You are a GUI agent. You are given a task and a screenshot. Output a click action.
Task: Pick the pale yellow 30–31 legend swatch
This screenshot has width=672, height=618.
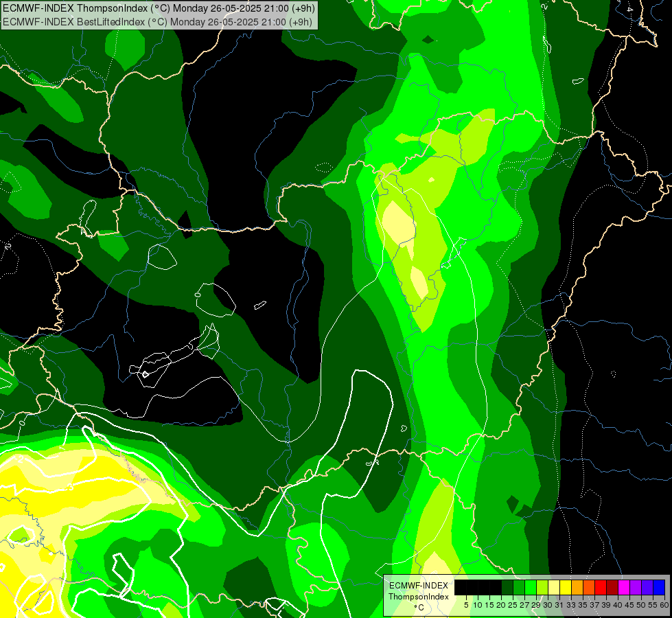(554, 587)
